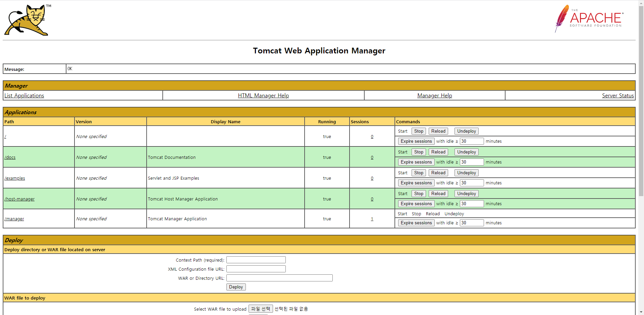View sessions count for /examples

372,178
